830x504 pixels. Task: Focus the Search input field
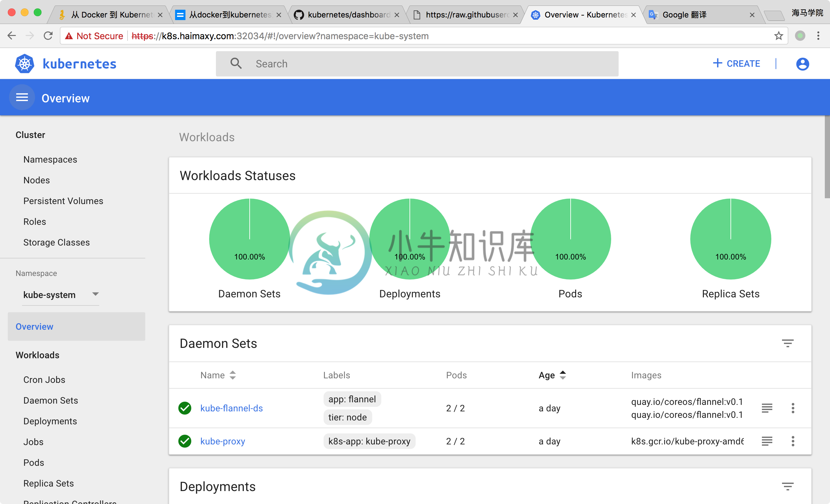[417, 63]
